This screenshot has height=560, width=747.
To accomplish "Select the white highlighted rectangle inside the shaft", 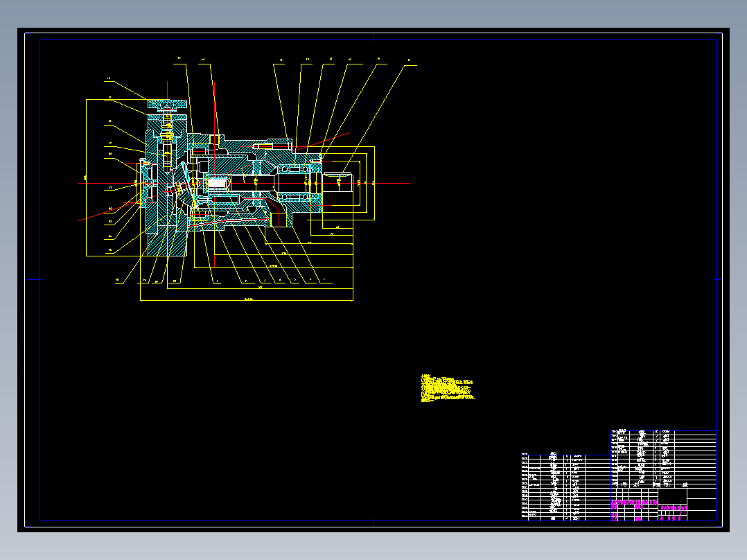I will pos(216,183).
